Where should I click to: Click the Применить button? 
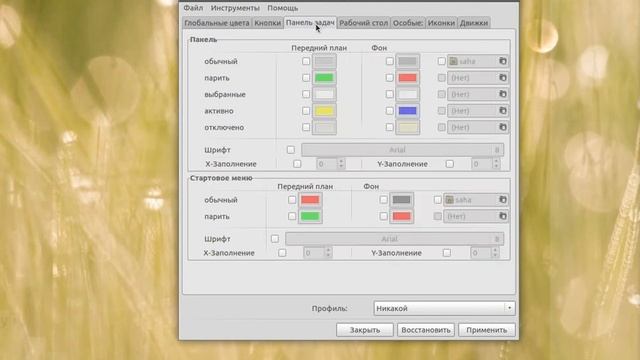coord(487,330)
